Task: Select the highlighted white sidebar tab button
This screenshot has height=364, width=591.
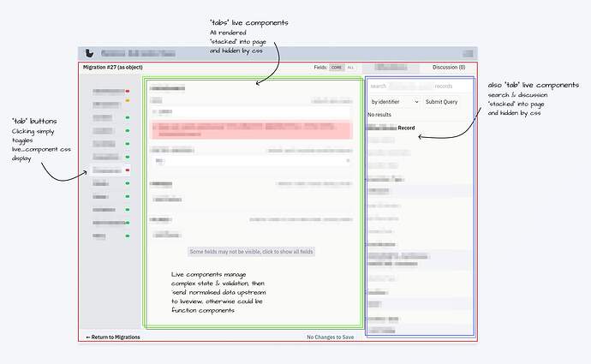Action: coord(110,170)
